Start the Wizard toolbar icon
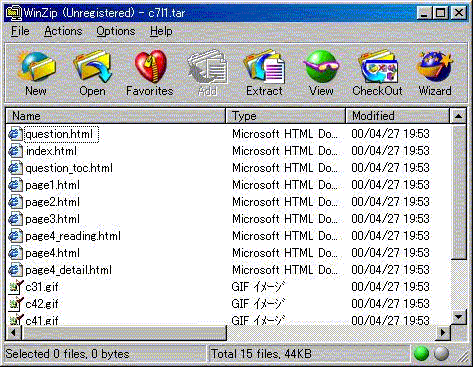473x367 pixels. (435, 66)
